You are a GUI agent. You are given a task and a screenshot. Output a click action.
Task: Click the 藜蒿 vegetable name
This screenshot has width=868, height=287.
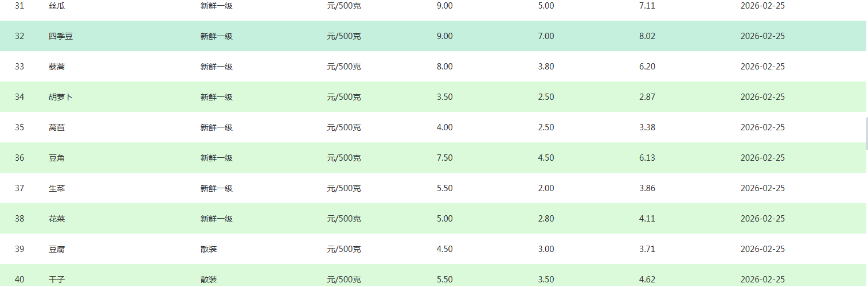coord(57,67)
